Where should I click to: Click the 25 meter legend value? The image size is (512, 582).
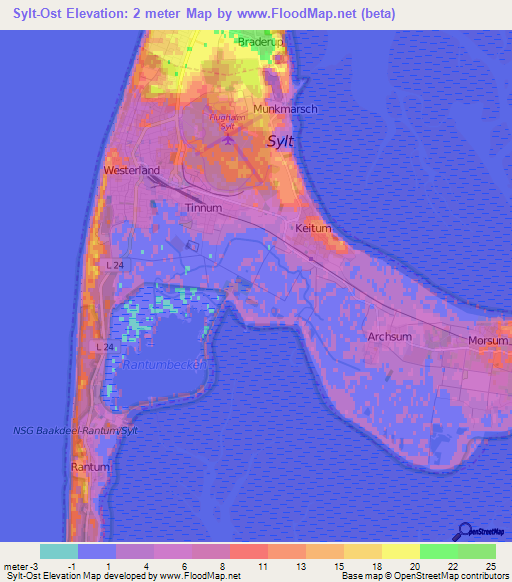(x=491, y=567)
